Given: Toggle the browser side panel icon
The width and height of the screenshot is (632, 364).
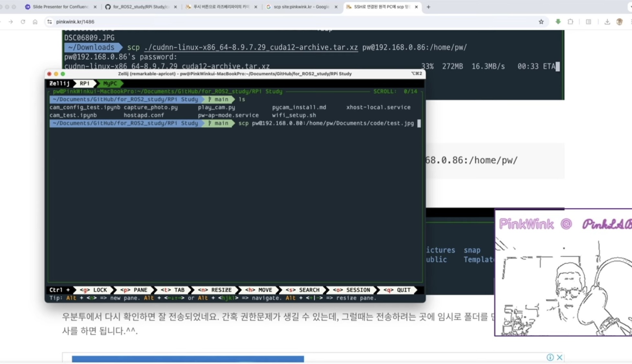Looking at the screenshot, I should pyautogui.click(x=588, y=22).
